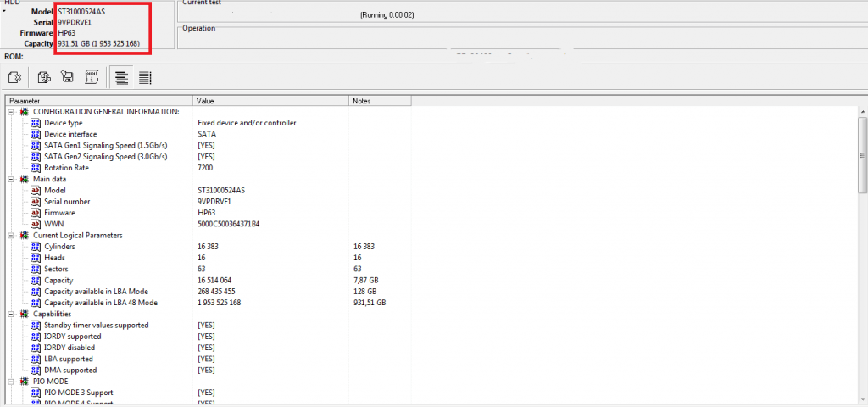
Task: Click the DMA supported row icon
Action: coord(36,370)
